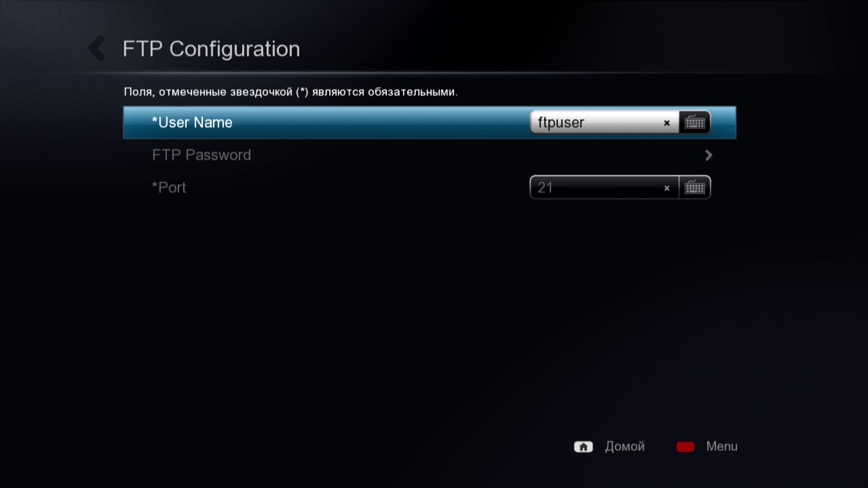Screen dimensions: 868x488
Task: Click inside the Port field showing 21
Action: click(597, 188)
